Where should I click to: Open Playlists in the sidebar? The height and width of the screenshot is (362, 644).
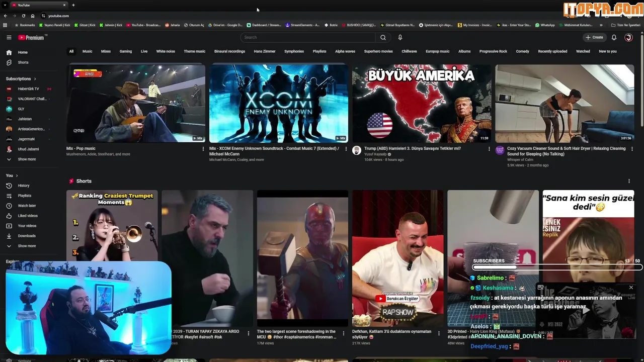[x=24, y=196]
